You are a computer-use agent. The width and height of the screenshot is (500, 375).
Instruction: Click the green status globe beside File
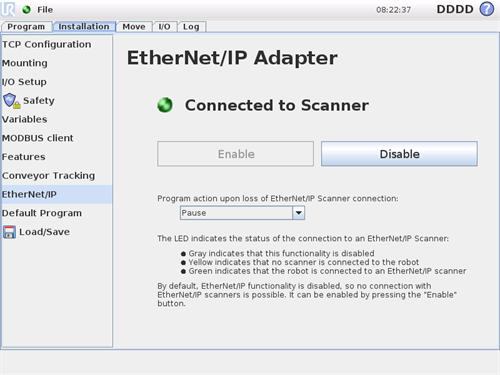[x=26, y=10]
